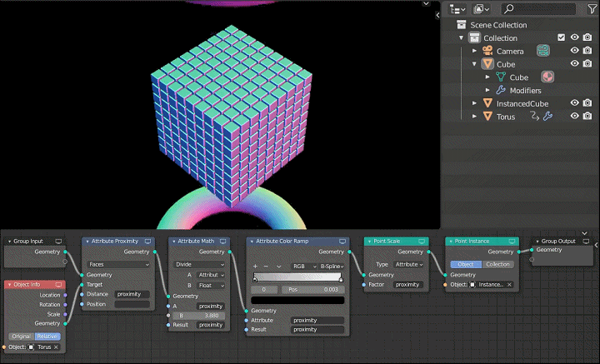Open the Faces target dropdown

click(118, 264)
